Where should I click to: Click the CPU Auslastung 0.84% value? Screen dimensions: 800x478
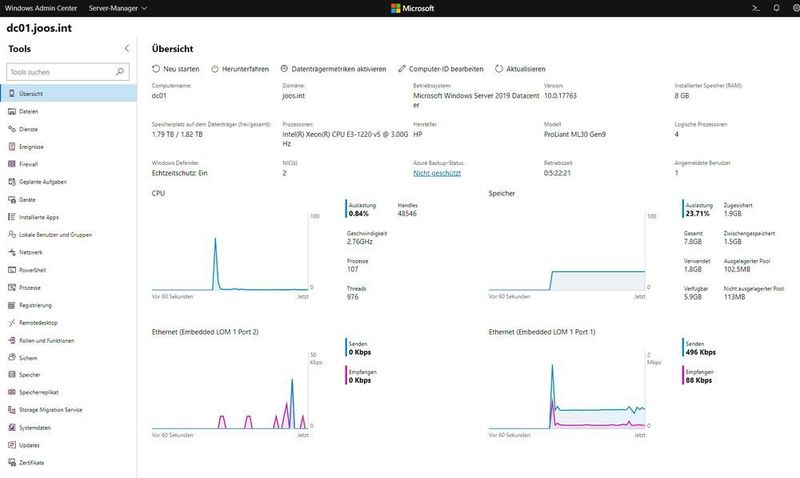[358, 214]
